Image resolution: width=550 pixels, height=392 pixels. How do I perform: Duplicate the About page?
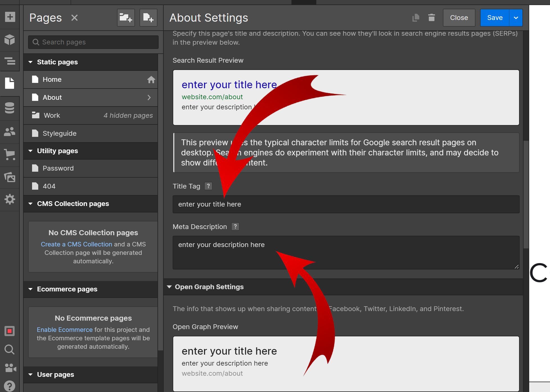pos(416,18)
